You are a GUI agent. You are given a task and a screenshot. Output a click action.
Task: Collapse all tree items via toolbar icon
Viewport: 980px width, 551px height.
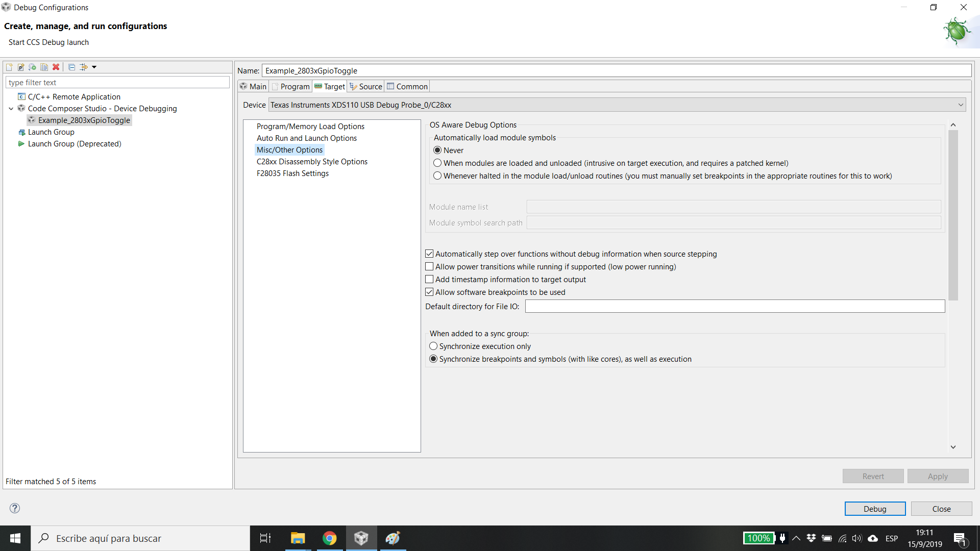tap(72, 67)
